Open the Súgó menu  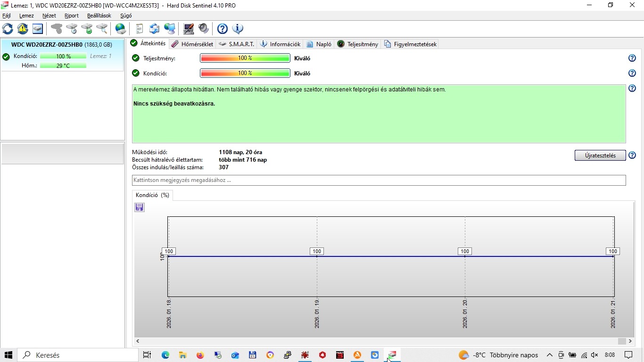(x=126, y=16)
